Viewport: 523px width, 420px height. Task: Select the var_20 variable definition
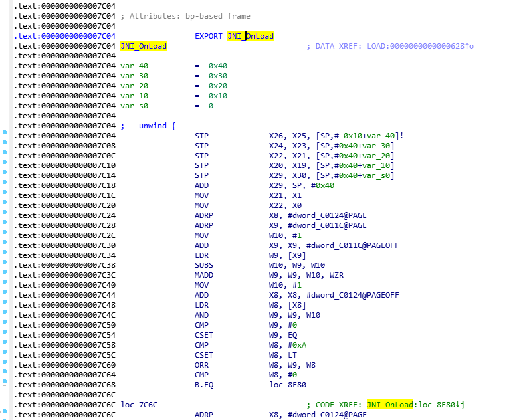[x=134, y=86]
